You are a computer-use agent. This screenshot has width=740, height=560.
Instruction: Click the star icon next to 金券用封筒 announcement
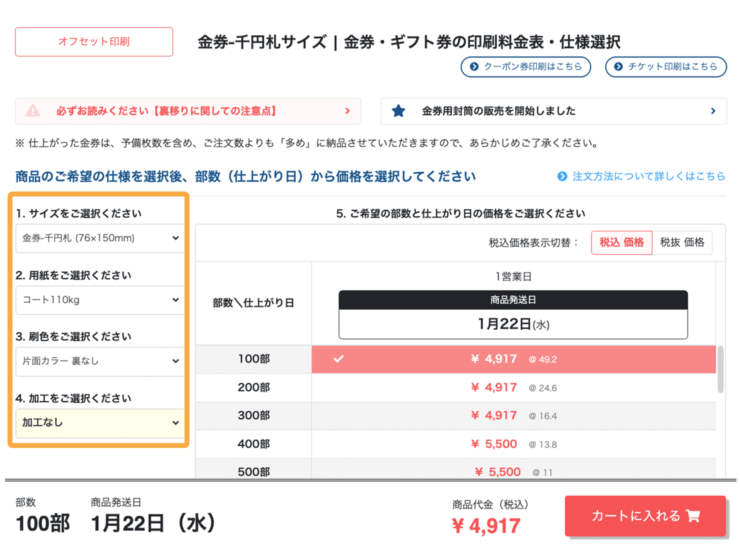pos(398,111)
